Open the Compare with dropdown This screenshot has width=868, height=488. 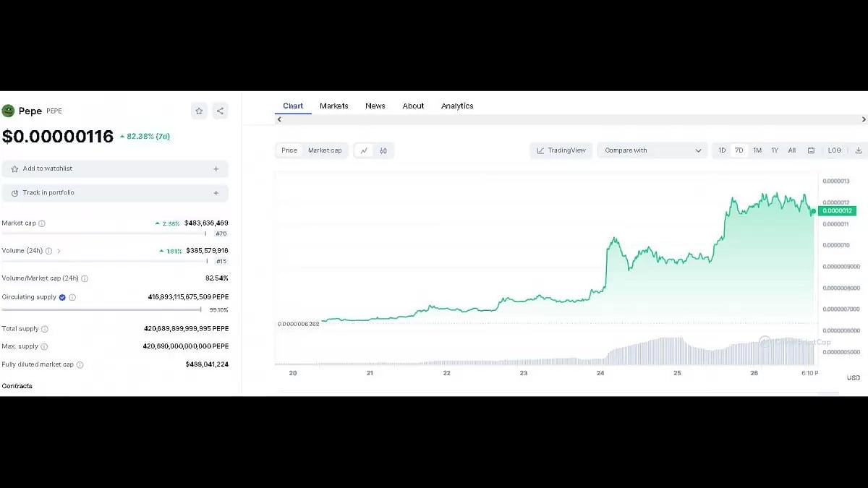click(x=653, y=150)
